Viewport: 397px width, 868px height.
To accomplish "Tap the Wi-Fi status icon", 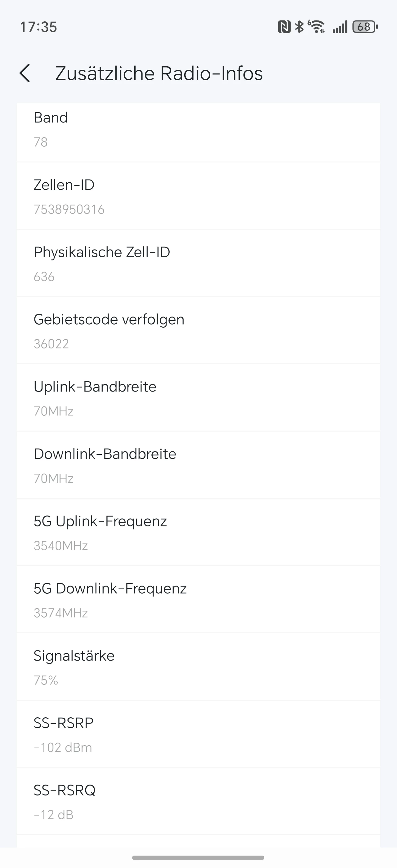I will point(316,27).
